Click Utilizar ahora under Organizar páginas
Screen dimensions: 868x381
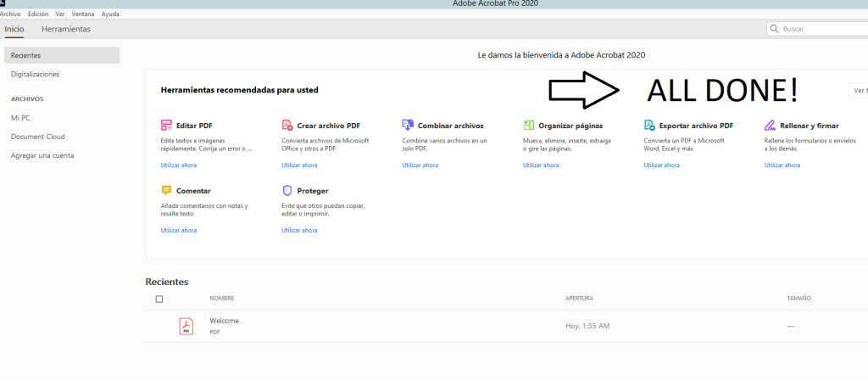tap(541, 165)
